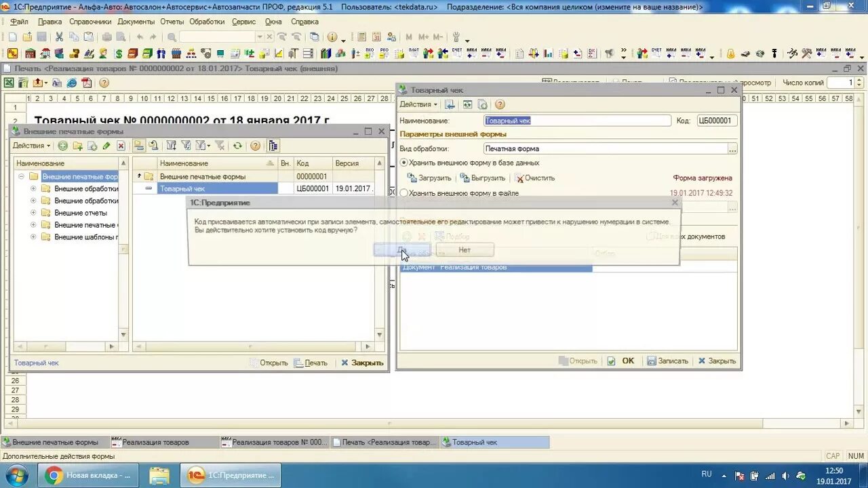The image size is (868, 488).
Task: Click the wrench tools icon in main toolbar
Action: [x=456, y=37]
